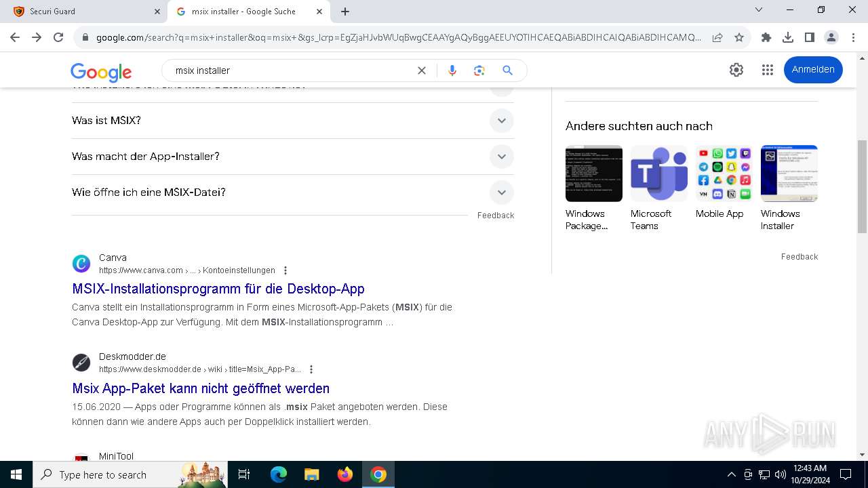
Task: Click taskbar 'Type here to search' box
Action: [130, 474]
